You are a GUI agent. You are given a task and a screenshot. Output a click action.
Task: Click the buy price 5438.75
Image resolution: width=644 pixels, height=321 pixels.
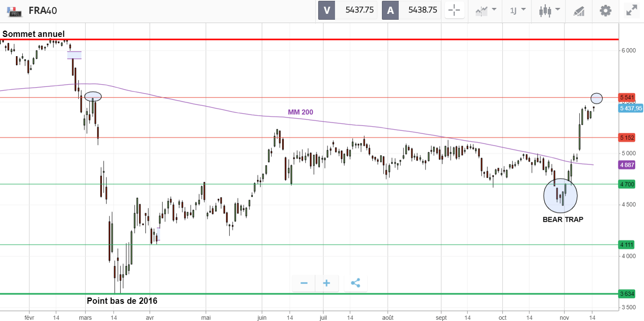click(423, 10)
